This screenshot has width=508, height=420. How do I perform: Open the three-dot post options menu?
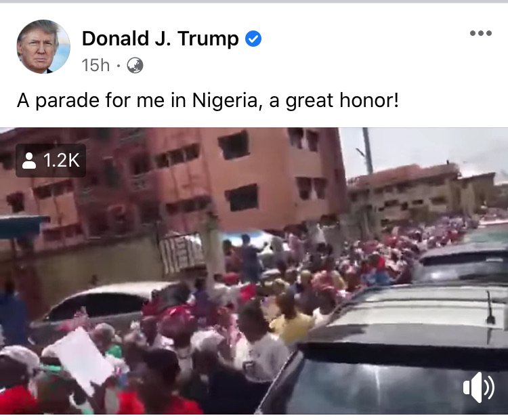tap(481, 33)
